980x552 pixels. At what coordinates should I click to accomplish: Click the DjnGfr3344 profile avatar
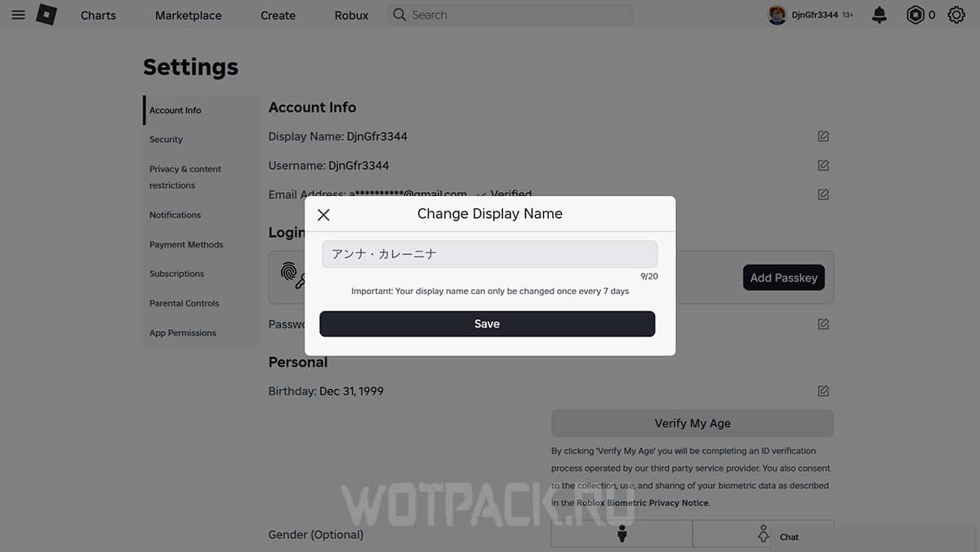click(777, 15)
